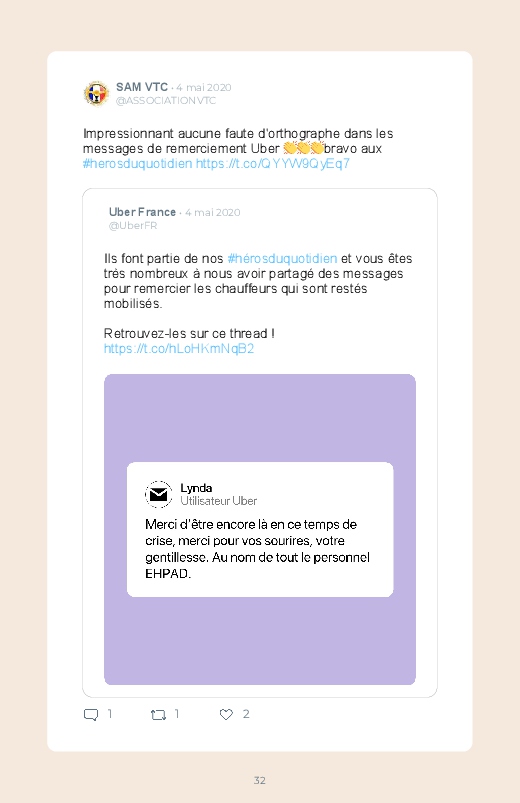The image size is (520, 803).
Task: Click the retweet arrows icon
Action: click(158, 714)
